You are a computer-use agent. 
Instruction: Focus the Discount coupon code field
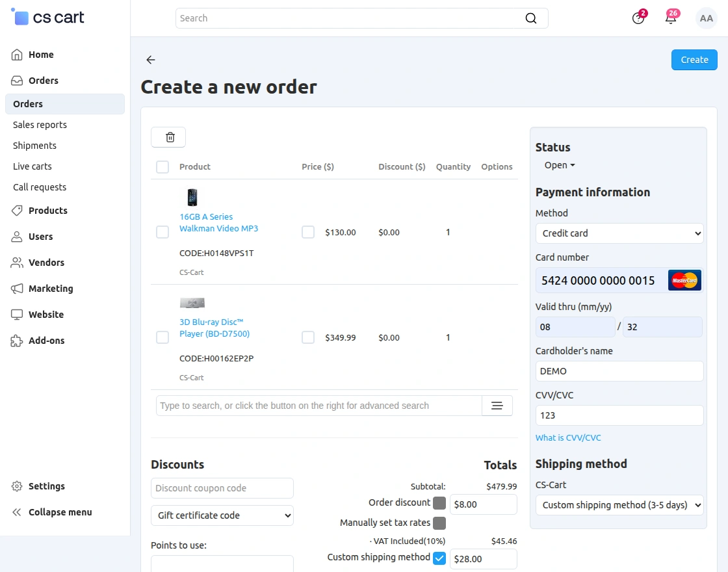[x=222, y=488]
